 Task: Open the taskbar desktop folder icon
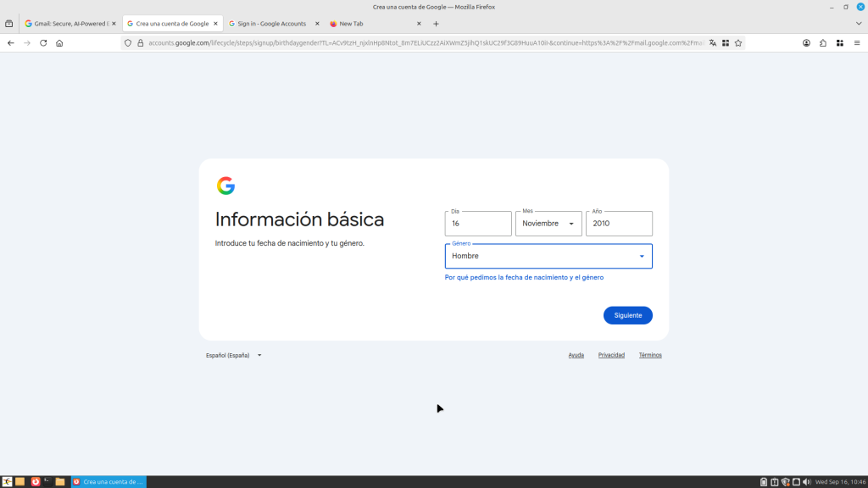(x=20, y=482)
